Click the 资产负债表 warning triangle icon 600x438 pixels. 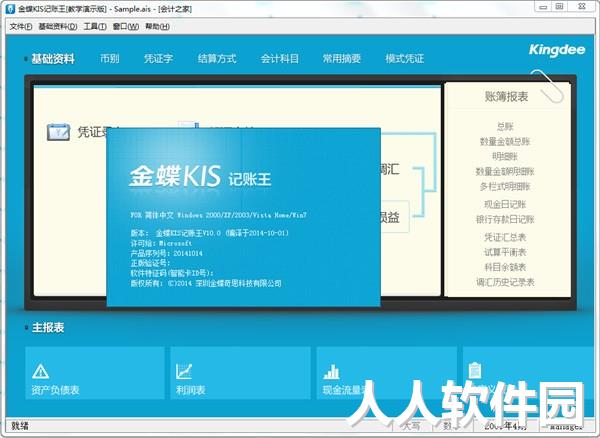(x=41, y=371)
